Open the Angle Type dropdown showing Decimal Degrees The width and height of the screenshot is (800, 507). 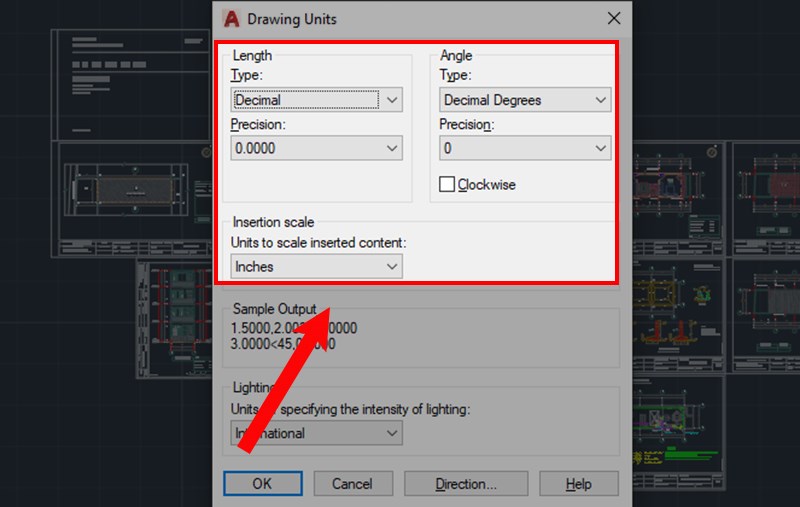(525, 100)
